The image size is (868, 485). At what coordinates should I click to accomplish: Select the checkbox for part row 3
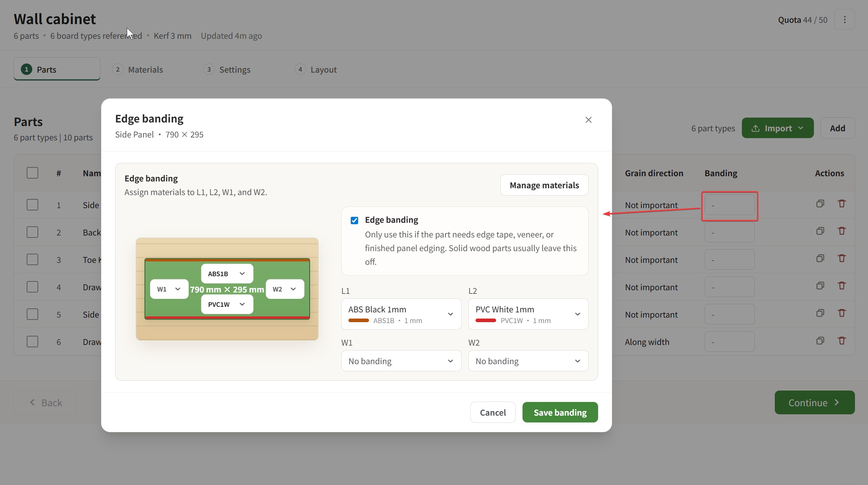coord(32,260)
